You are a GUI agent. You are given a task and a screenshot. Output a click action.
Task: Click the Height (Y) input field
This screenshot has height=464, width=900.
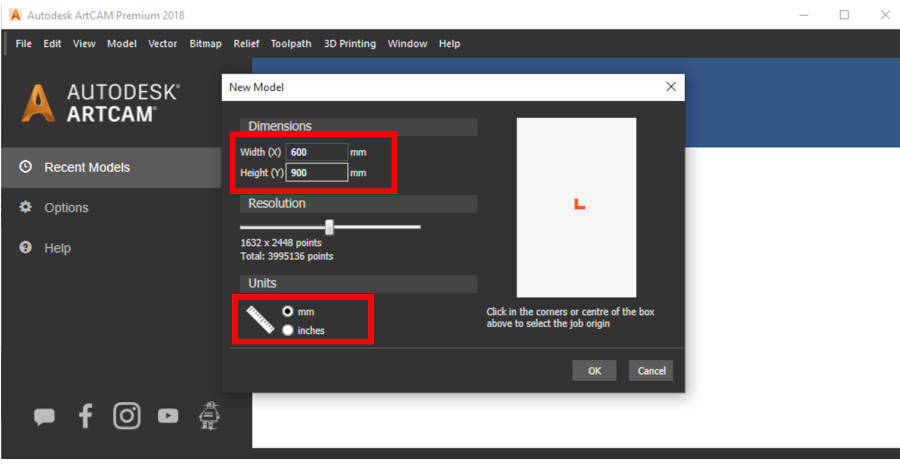click(x=317, y=172)
